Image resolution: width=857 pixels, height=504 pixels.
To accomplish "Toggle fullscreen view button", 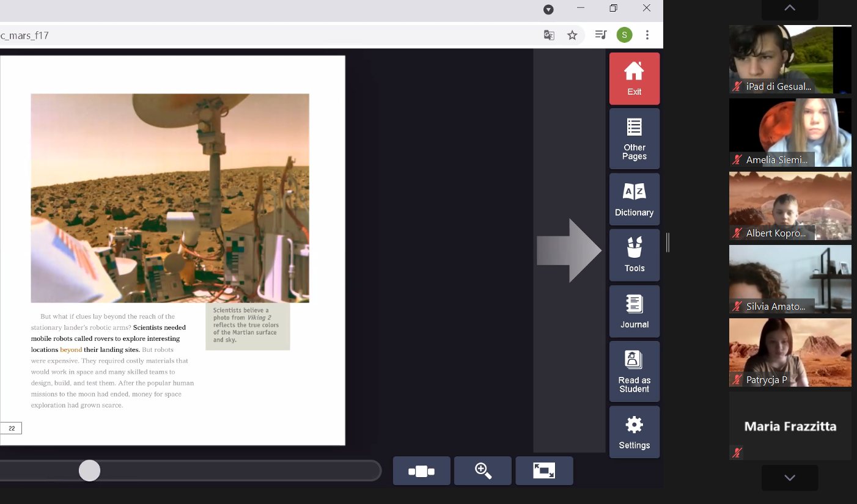I will coord(544,471).
